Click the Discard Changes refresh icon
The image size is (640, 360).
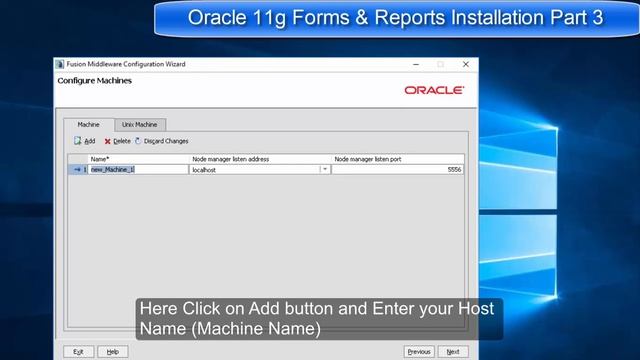(138, 141)
